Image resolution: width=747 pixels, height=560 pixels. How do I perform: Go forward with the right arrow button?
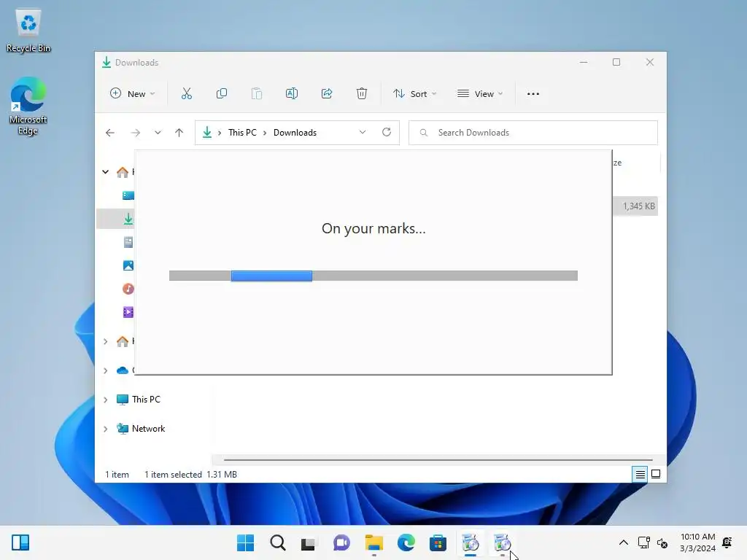pos(136,133)
